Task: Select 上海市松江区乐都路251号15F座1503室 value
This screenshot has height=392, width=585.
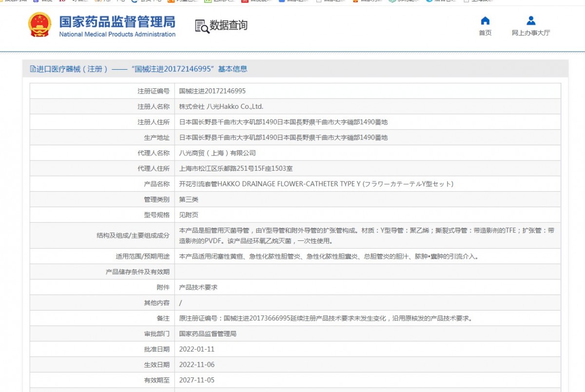Action: pos(236,169)
